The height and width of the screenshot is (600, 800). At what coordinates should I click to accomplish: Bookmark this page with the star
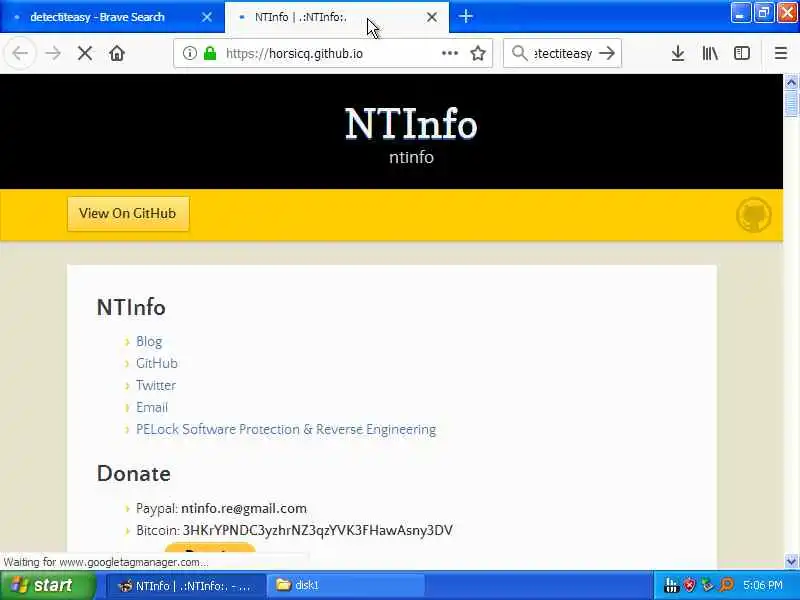coord(478,53)
